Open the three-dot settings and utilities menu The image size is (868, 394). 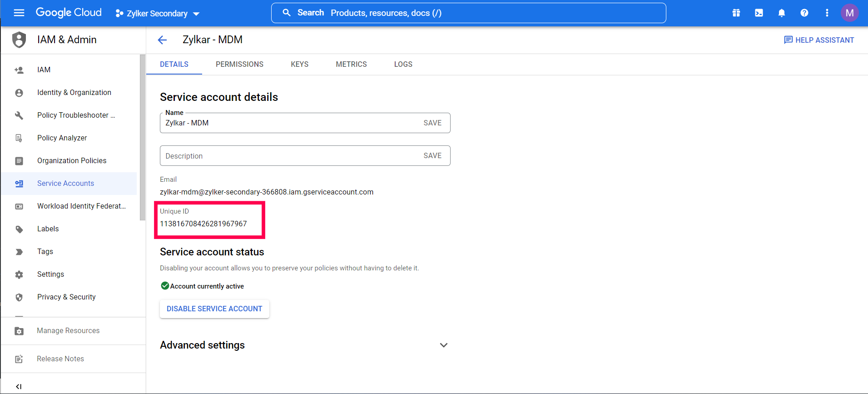(827, 13)
